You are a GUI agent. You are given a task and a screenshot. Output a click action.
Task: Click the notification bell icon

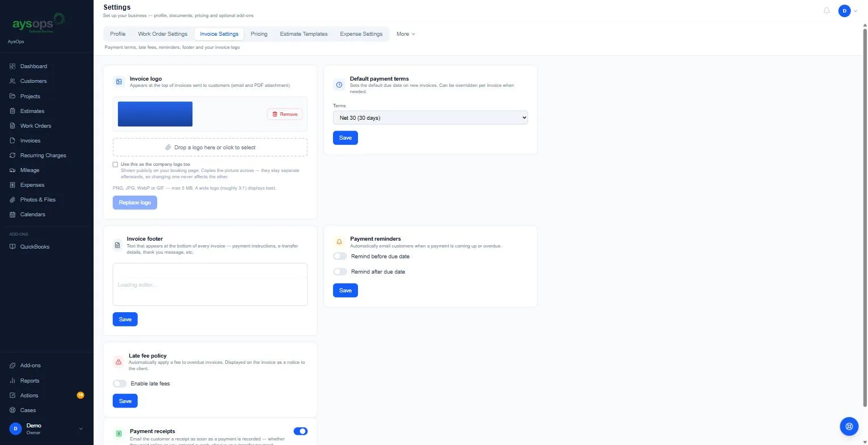827,11
